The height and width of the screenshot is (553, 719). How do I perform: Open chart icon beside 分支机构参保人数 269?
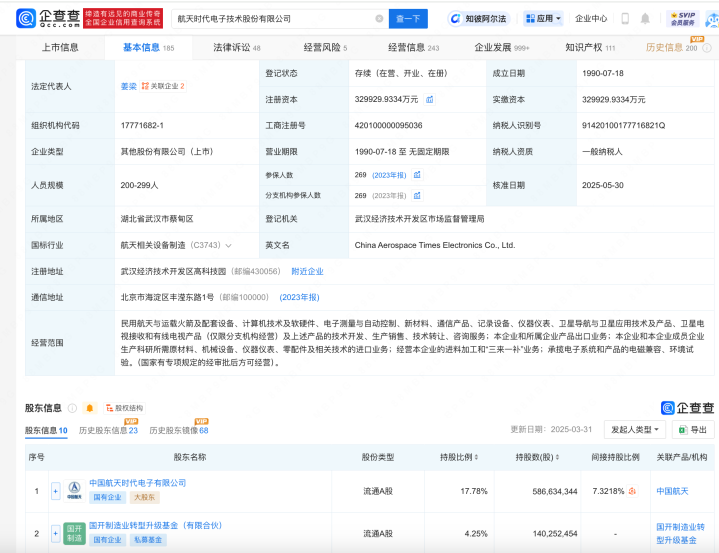[x=417, y=196]
